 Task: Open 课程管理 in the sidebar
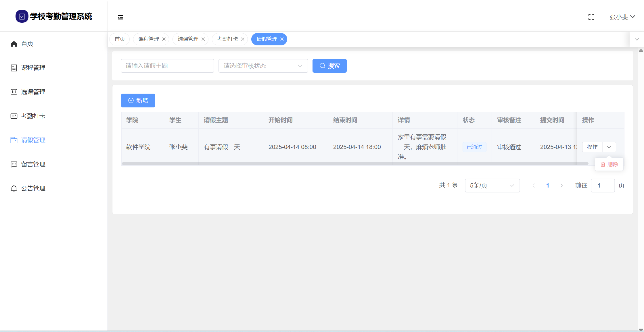click(33, 68)
